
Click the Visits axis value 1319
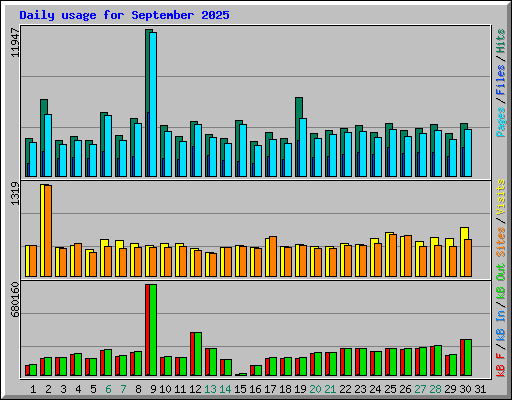[15, 193]
